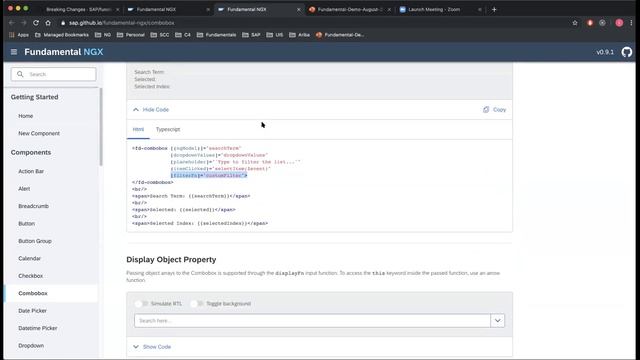Click the sidebar Search field
This screenshot has width=640, height=360.
click(x=53, y=74)
